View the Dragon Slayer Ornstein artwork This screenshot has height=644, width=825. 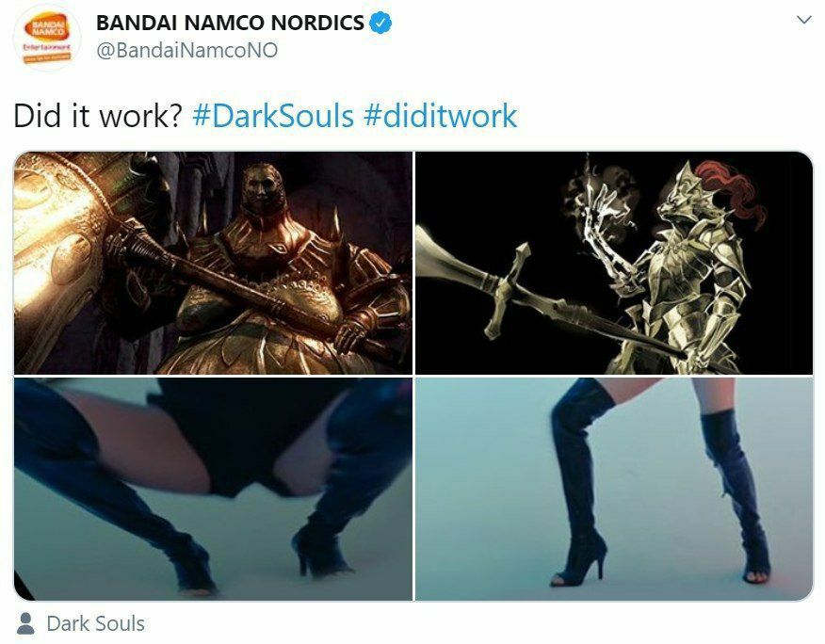614,263
